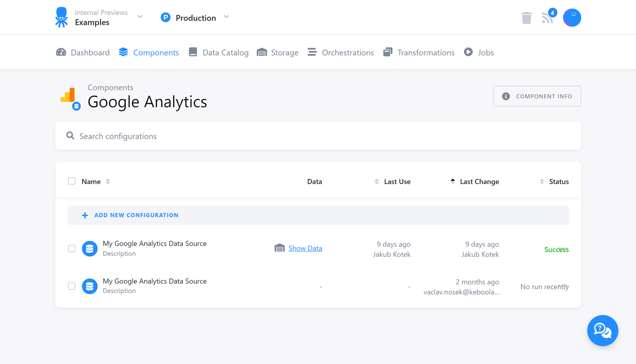Screen dimensions: 636x364
Task: Toggle the select-all checkbox beside Name
Action: coord(72,181)
